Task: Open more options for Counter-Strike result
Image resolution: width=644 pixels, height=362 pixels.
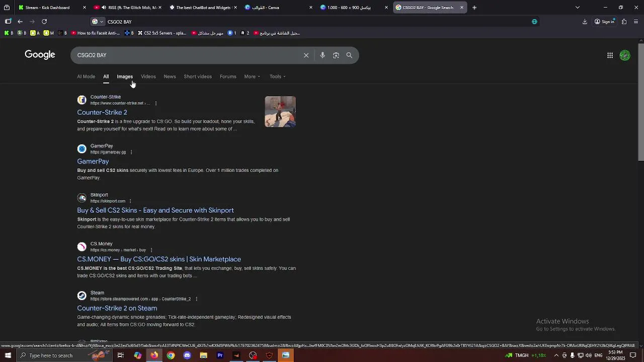Action: tap(156, 104)
